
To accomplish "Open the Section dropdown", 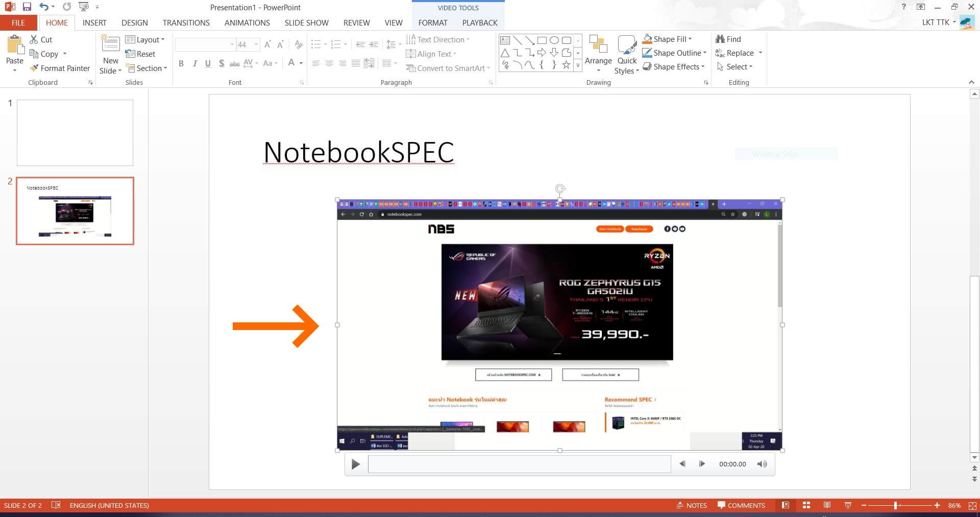I will pyautogui.click(x=147, y=68).
